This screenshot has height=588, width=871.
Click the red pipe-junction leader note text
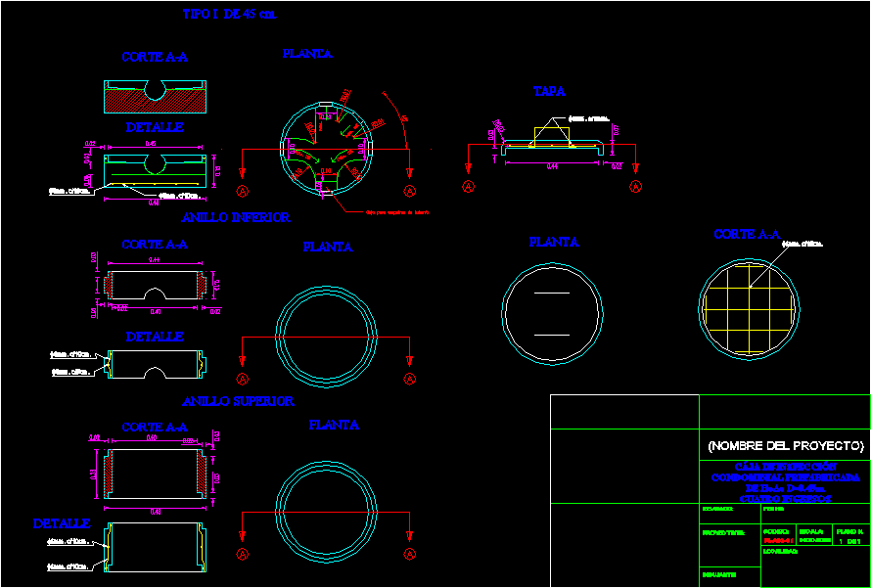pos(397,212)
